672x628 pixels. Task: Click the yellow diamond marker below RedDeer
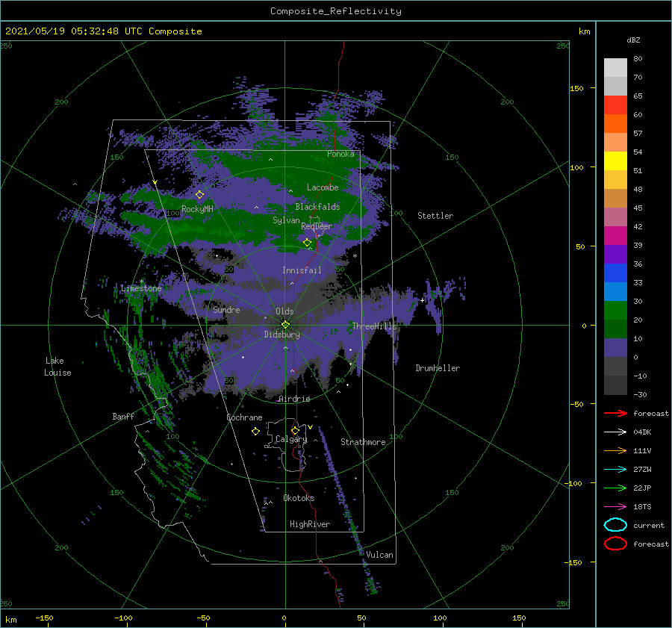308,243
